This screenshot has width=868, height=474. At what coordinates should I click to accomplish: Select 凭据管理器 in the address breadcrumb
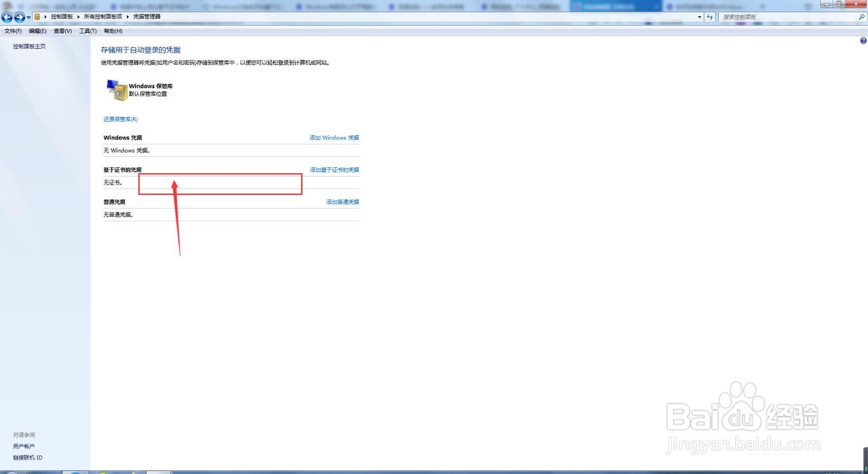coord(147,17)
